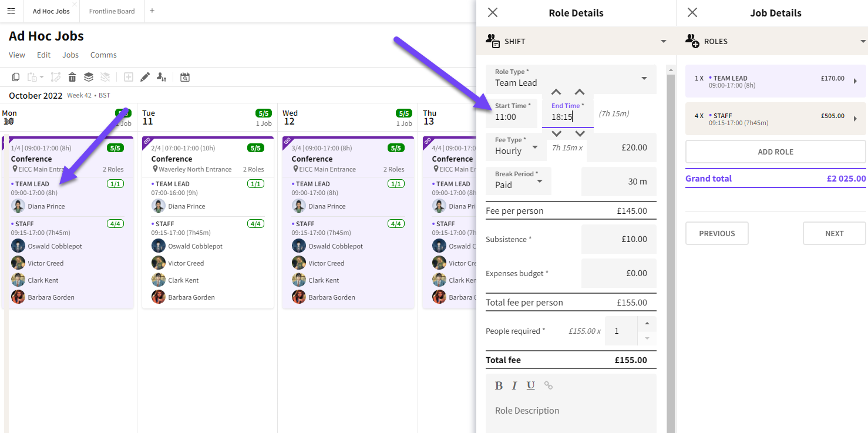Click the copy icon in the toolbar

[x=16, y=77]
